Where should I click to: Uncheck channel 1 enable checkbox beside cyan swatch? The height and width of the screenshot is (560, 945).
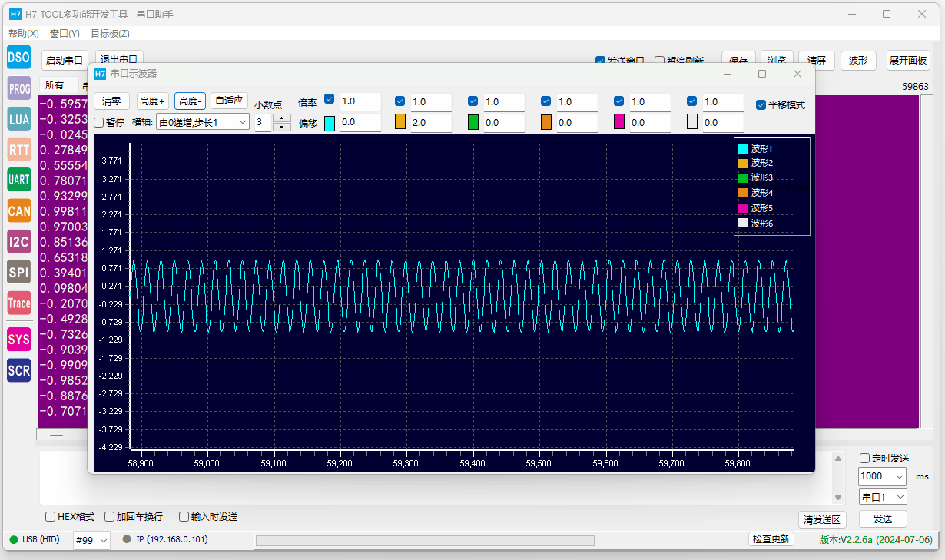tap(329, 99)
